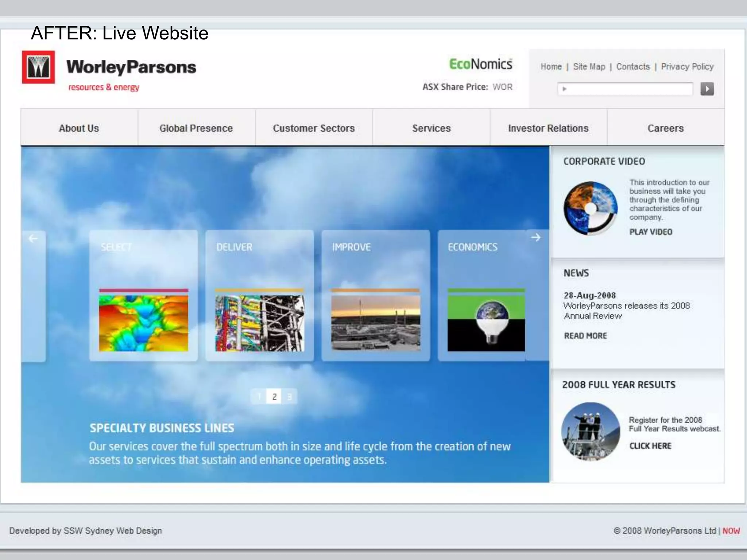Click READ MORE under News
The width and height of the screenshot is (747, 560).
pyautogui.click(x=585, y=336)
